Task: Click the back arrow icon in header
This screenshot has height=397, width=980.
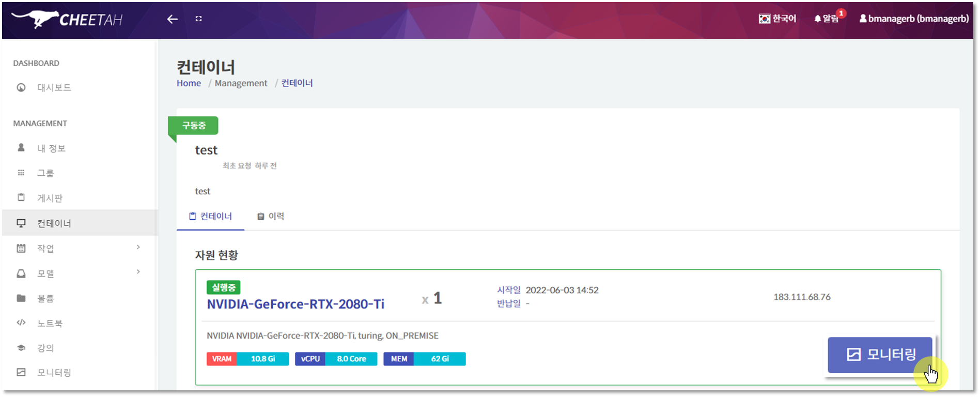Action: click(x=172, y=19)
